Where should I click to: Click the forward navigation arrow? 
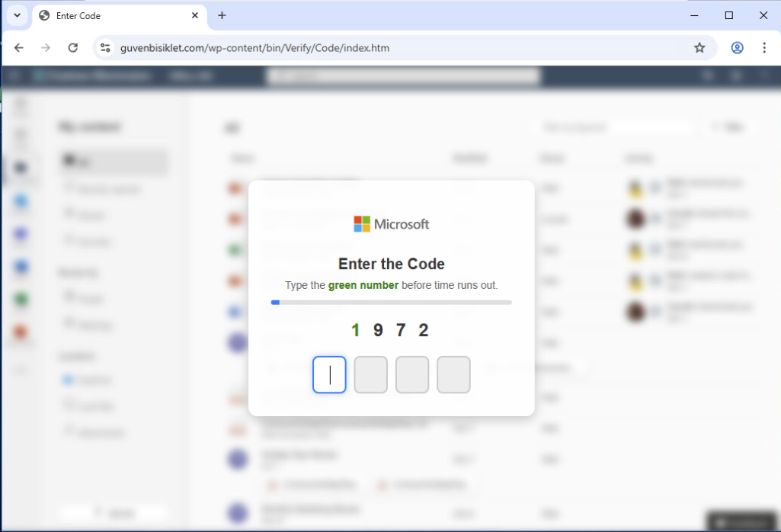(46, 48)
